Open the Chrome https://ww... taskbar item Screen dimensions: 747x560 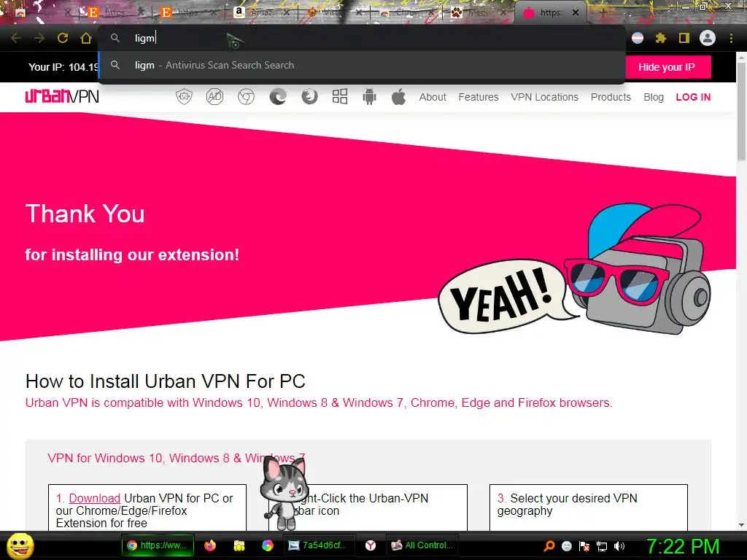coord(158,545)
